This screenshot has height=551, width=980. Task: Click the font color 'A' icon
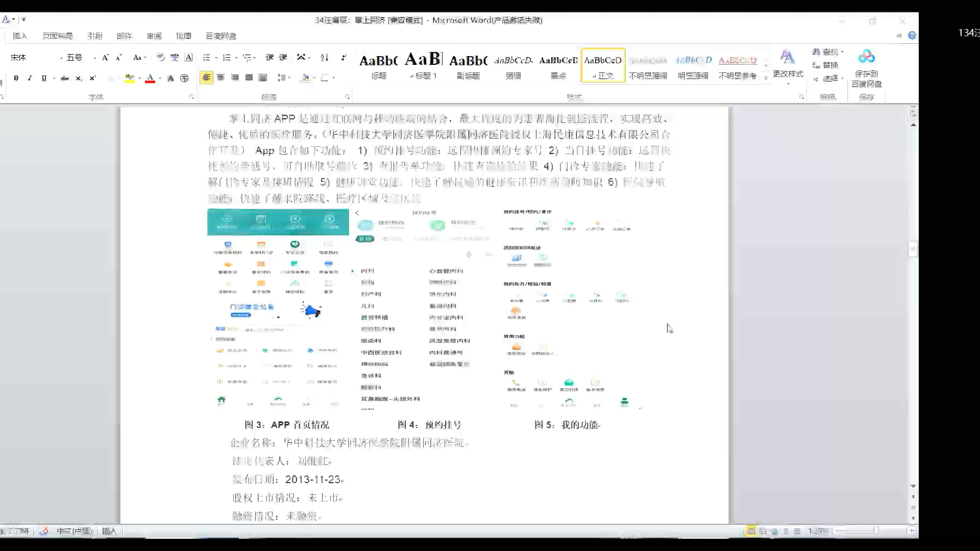pyautogui.click(x=150, y=78)
